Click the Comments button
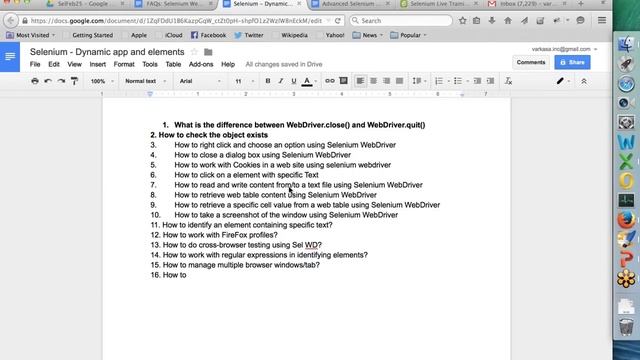This screenshot has width=640, height=360. click(x=531, y=62)
